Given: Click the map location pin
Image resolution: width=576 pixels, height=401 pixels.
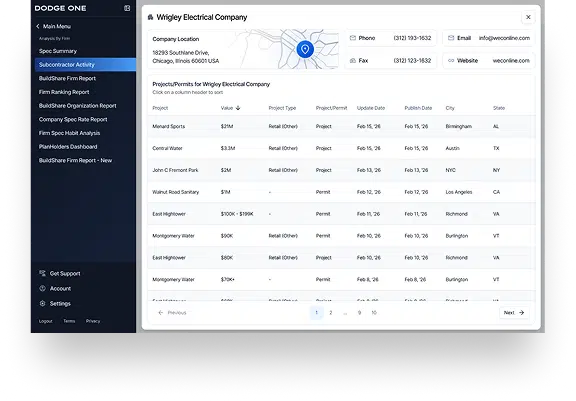Looking at the screenshot, I should [x=305, y=49].
